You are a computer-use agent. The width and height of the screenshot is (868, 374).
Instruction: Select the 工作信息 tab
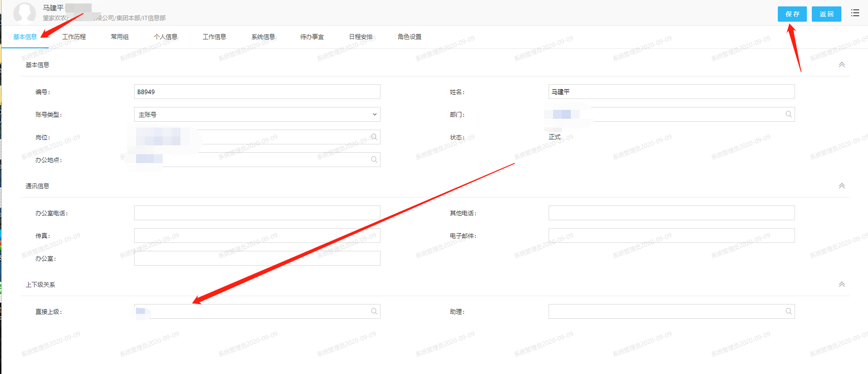point(214,37)
